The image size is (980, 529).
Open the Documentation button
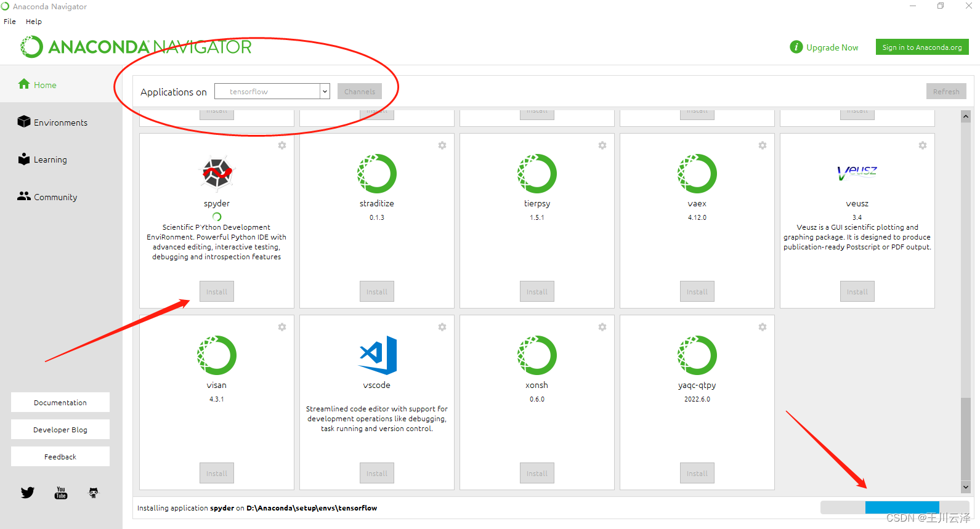pyautogui.click(x=60, y=402)
